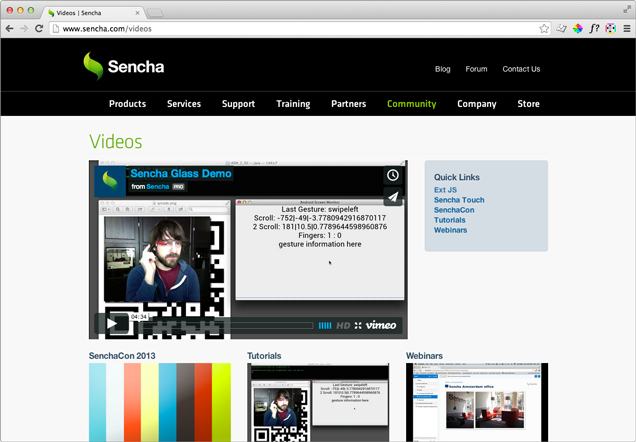Open the Contact Us link

click(521, 69)
